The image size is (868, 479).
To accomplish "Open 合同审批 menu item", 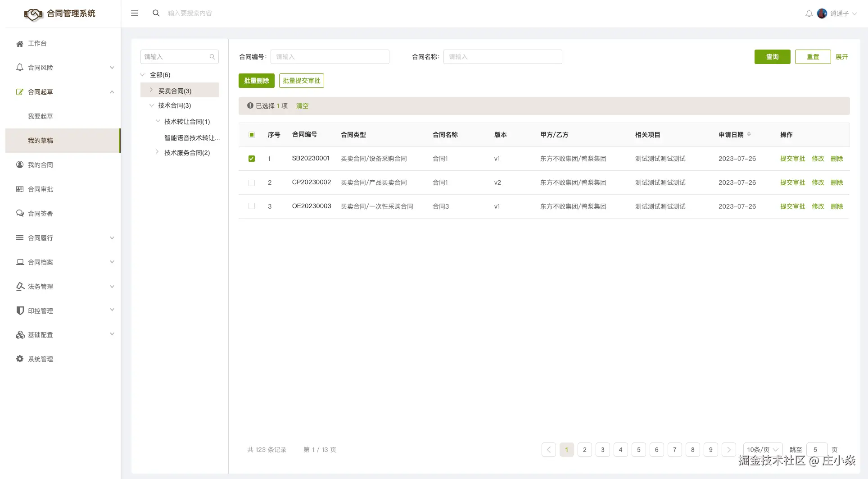I will point(41,189).
